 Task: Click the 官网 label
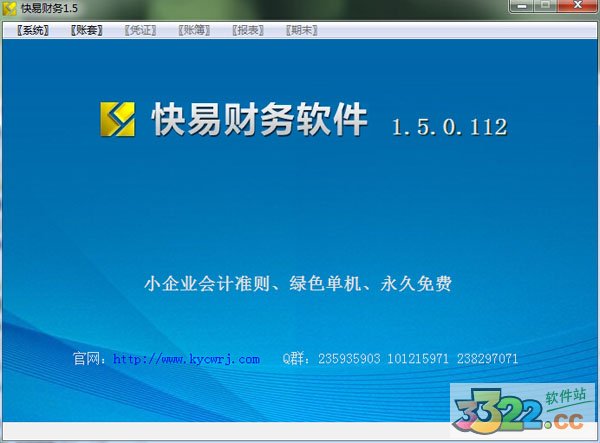pyautogui.click(x=87, y=359)
